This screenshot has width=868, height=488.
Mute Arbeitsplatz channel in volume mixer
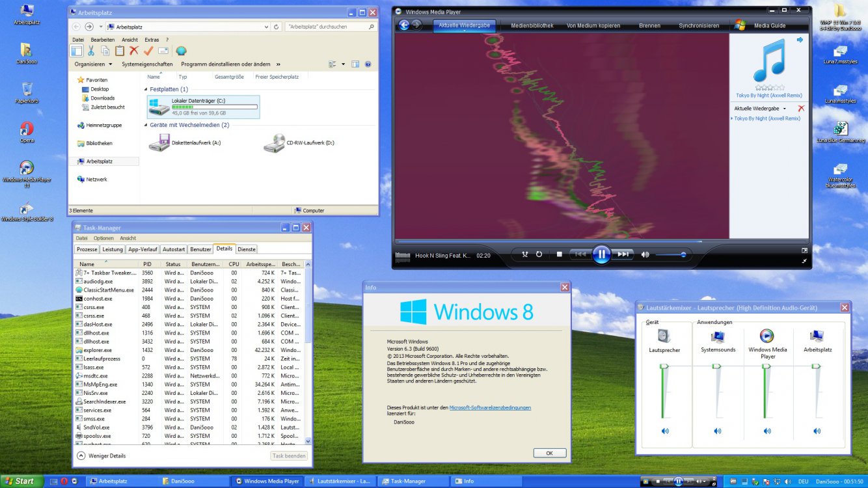[x=816, y=431]
